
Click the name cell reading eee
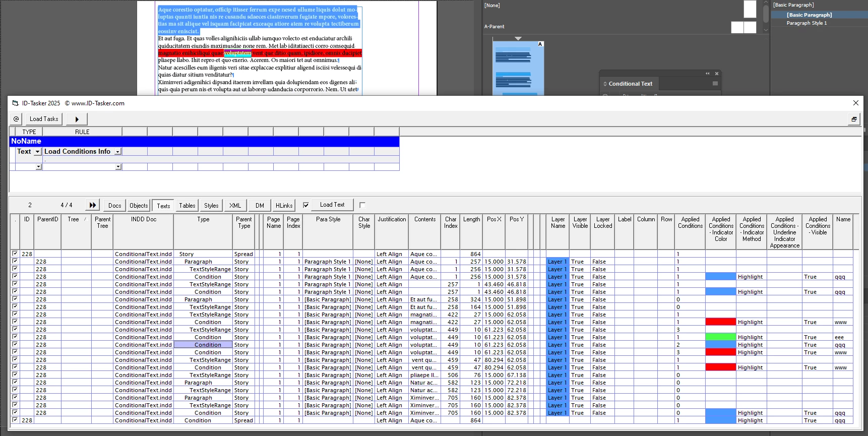(843, 337)
